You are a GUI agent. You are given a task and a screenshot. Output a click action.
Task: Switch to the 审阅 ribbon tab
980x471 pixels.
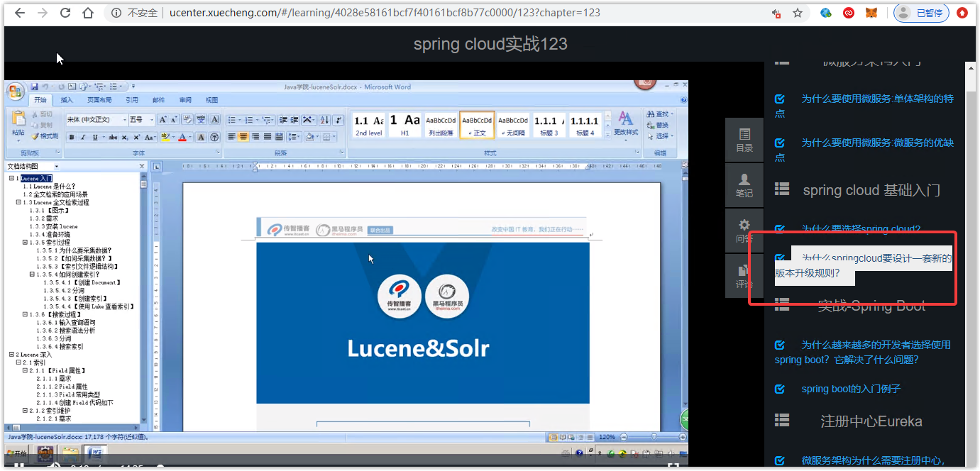185,100
